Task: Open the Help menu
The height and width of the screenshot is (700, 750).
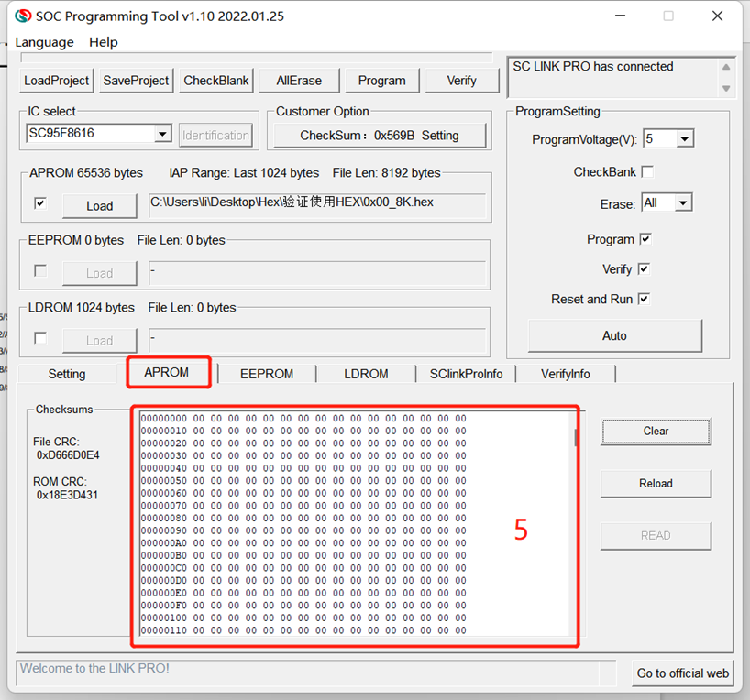Action: tap(103, 42)
